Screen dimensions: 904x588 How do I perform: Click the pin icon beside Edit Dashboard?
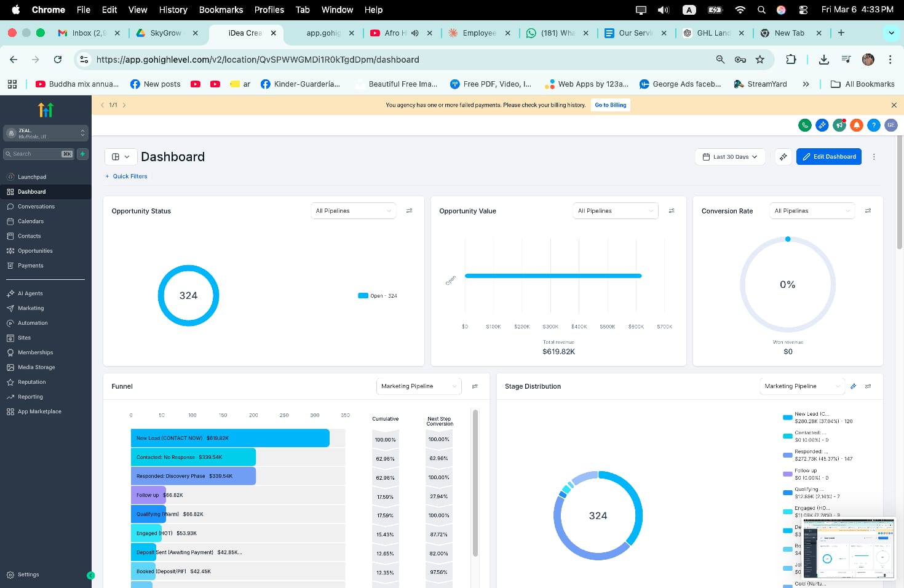click(783, 156)
